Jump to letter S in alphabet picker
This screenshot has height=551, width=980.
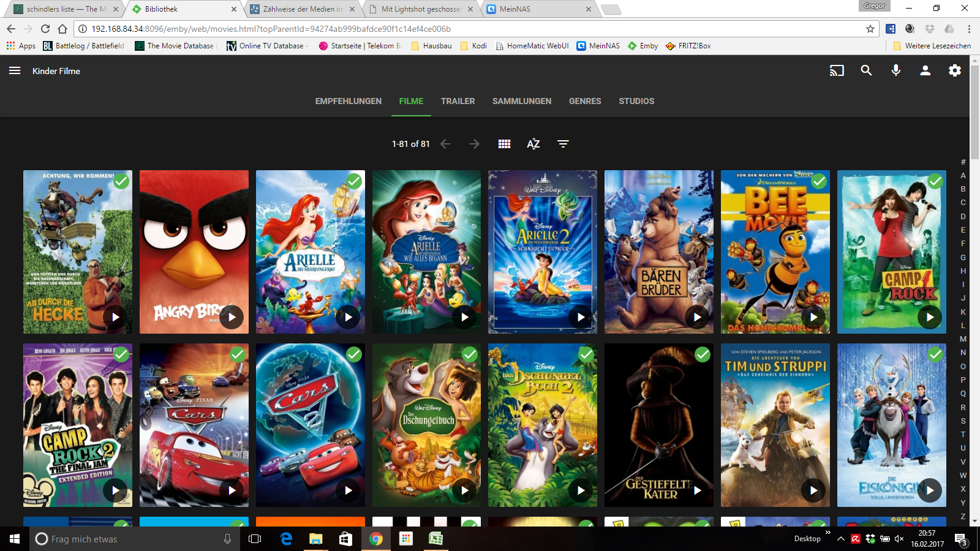[x=963, y=421]
